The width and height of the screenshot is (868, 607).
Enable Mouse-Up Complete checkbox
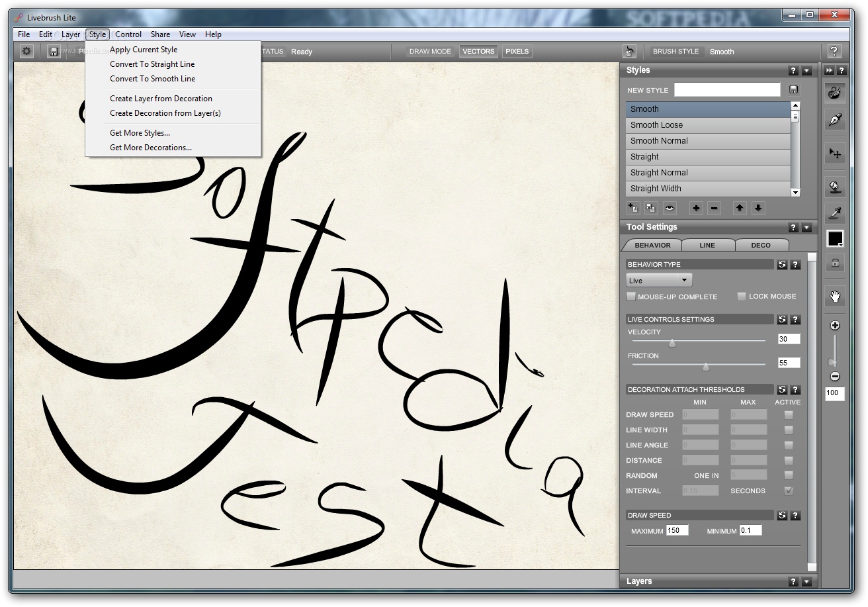(x=631, y=297)
